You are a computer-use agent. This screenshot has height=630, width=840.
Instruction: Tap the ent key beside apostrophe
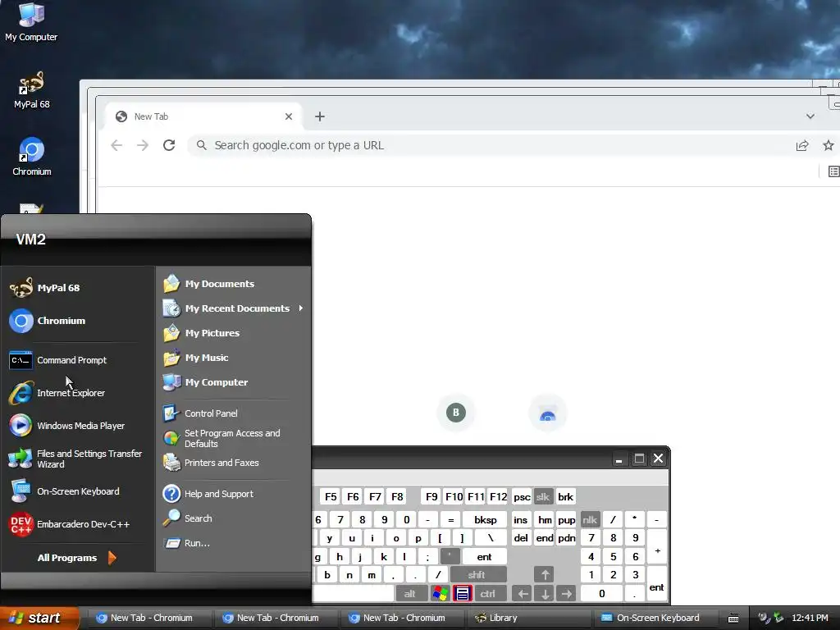[x=484, y=557]
